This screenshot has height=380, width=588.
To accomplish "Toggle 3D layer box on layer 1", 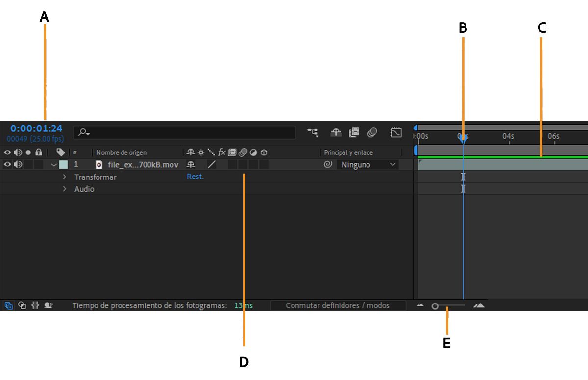I will pos(264,165).
